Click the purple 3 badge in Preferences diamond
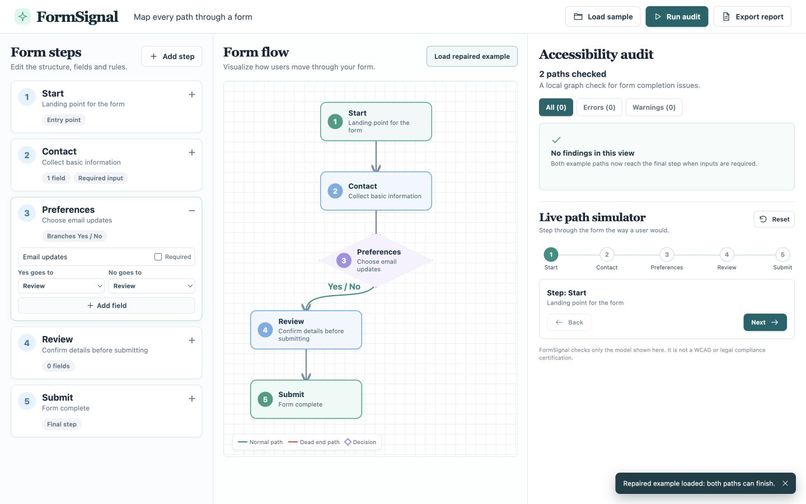806x504 pixels. (x=344, y=260)
